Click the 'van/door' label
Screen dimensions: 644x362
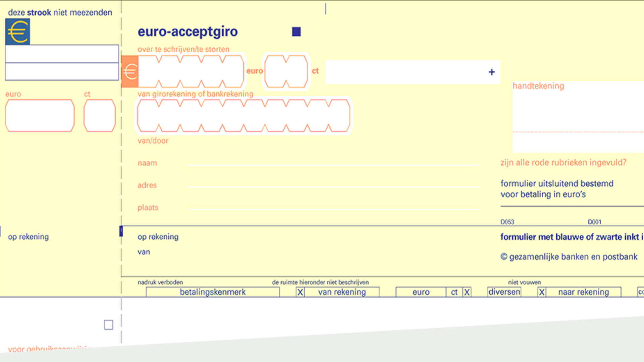[x=153, y=141]
